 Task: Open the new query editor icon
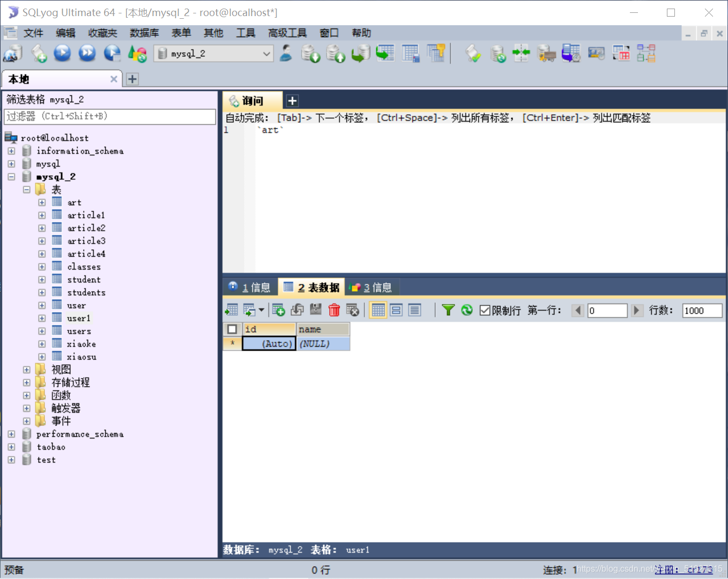pos(39,53)
